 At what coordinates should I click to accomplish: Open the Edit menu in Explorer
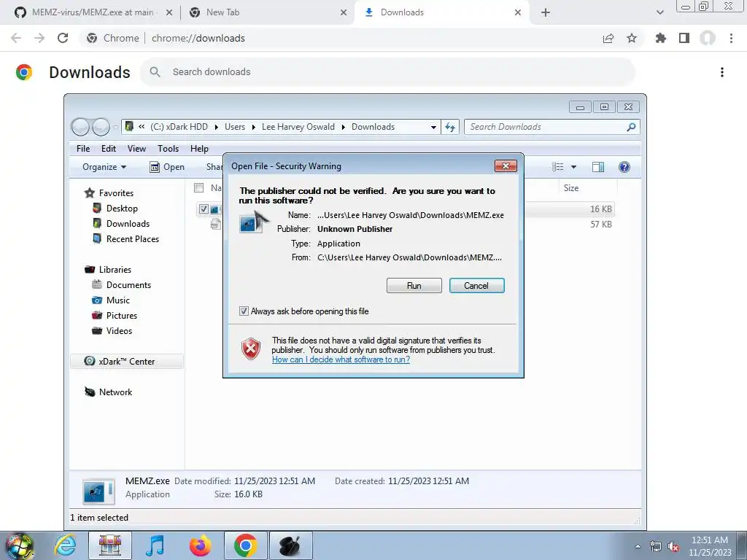click(x=109, y=149)
